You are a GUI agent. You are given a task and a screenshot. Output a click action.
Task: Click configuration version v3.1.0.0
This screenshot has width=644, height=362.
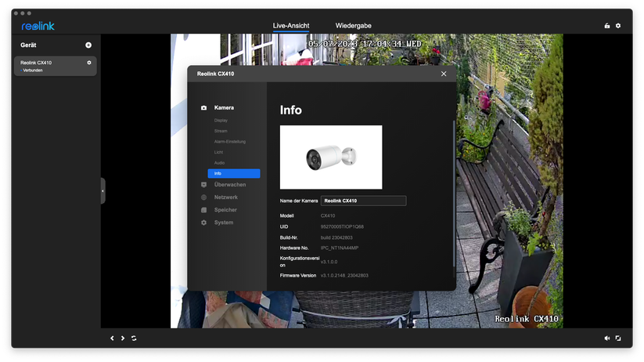(x=329, y=262)
